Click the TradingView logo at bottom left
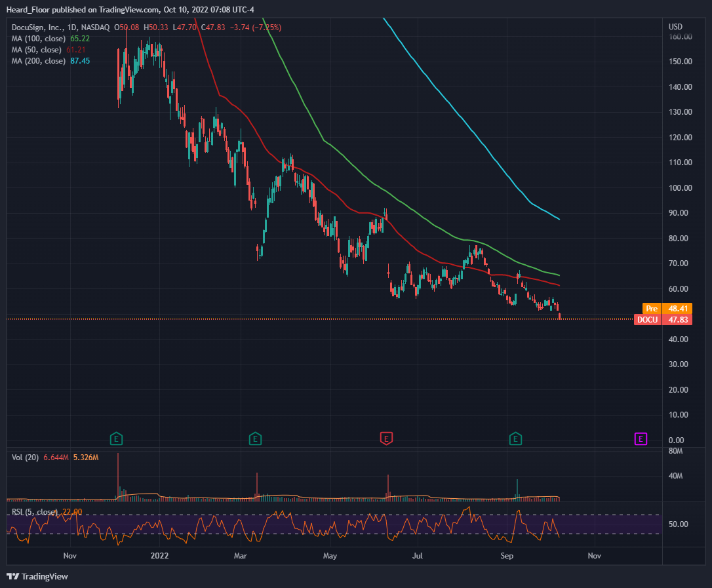Viewport: 712px width, 588px height. click(37, 576)
